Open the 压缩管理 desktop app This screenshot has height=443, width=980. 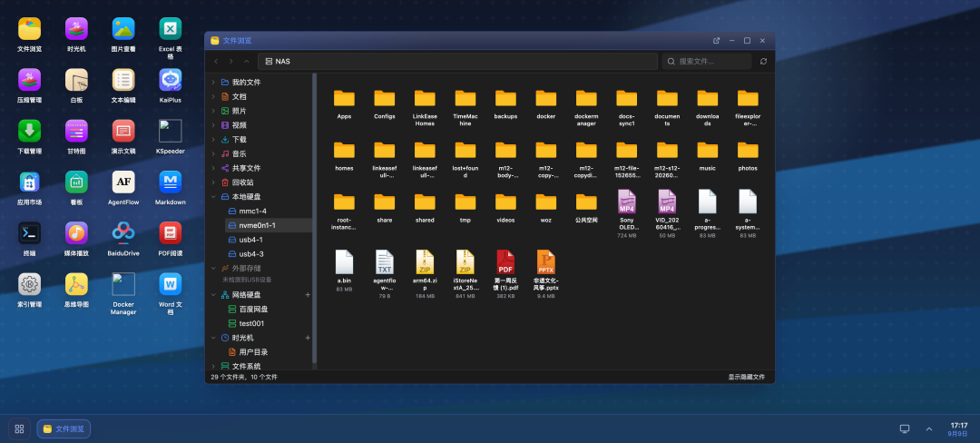point(29,80)
